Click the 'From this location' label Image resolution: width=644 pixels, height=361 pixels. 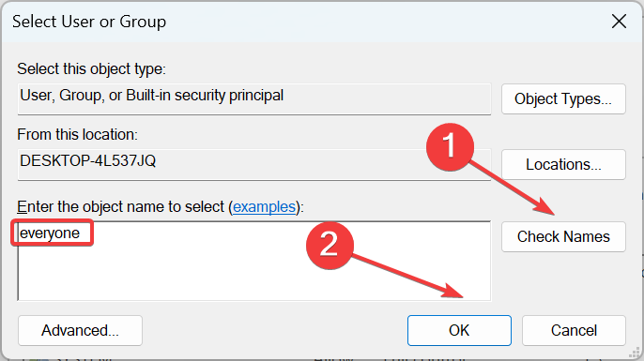click(77, 135)
